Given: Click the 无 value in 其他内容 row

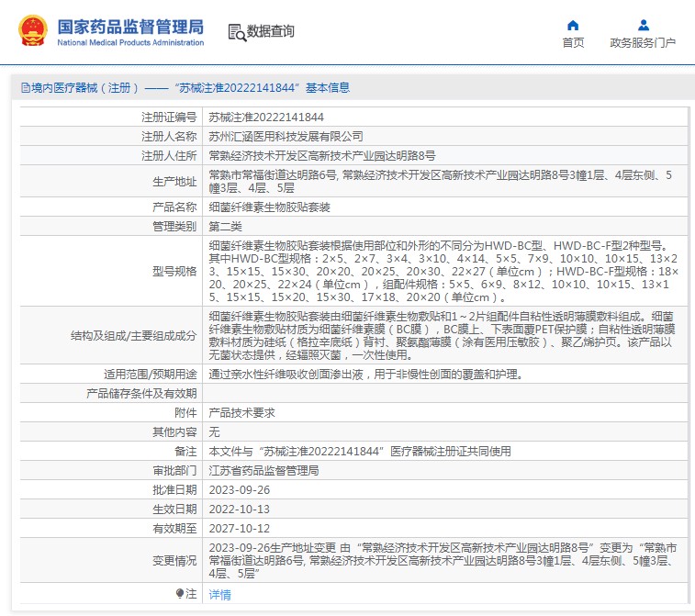Looking at the screenshot, I should point(214,431).
